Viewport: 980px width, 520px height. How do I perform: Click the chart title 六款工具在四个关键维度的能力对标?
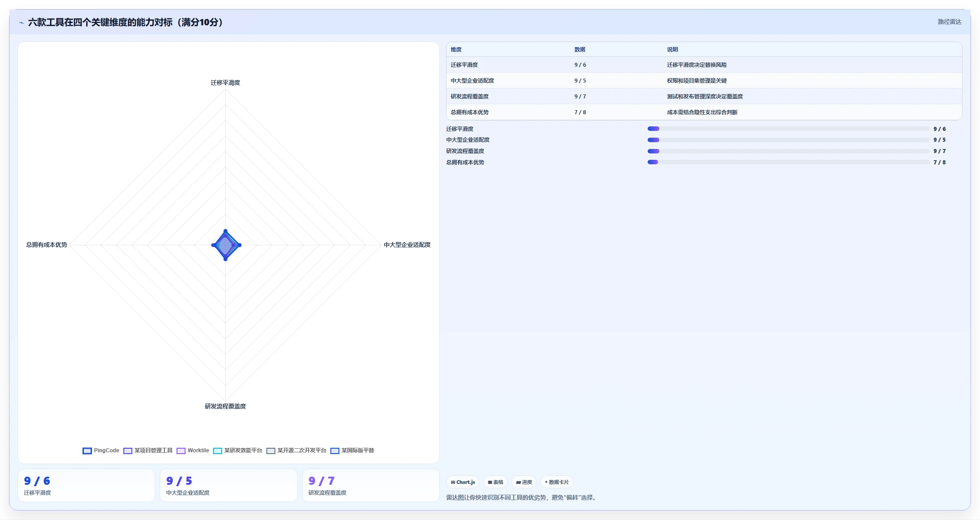click(x=126, y=22)
